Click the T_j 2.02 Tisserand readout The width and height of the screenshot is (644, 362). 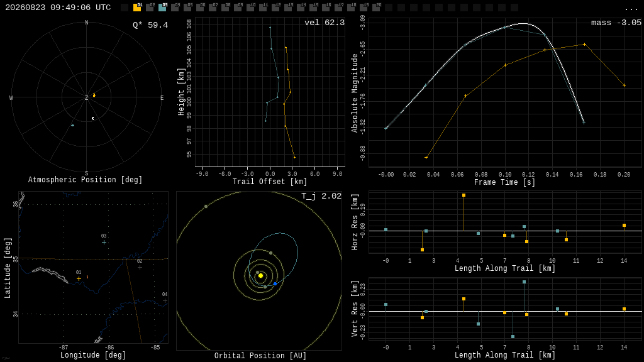coord(321,196)
